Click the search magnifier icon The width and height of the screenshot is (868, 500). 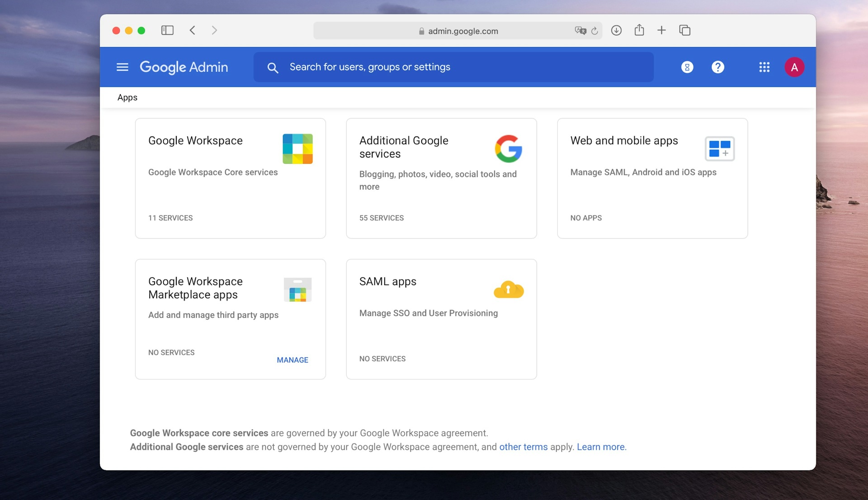[x=273, y=68]
